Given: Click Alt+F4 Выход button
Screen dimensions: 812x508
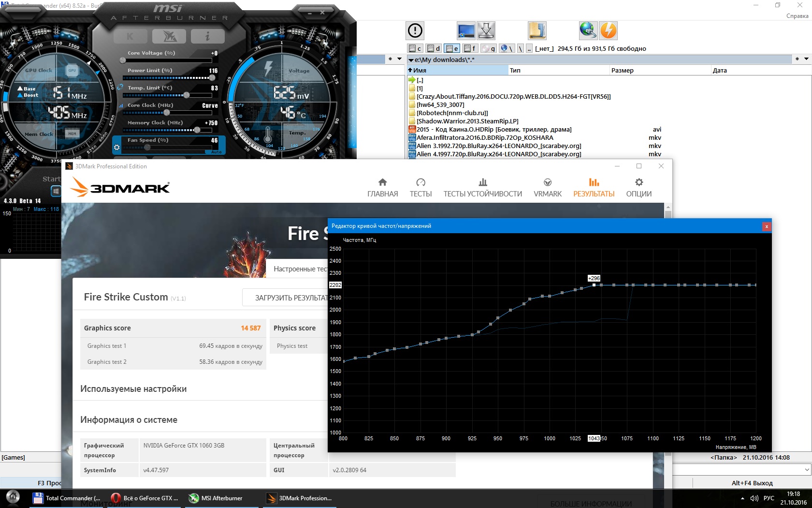Looking at the screenshot, I should coord(752,483).
